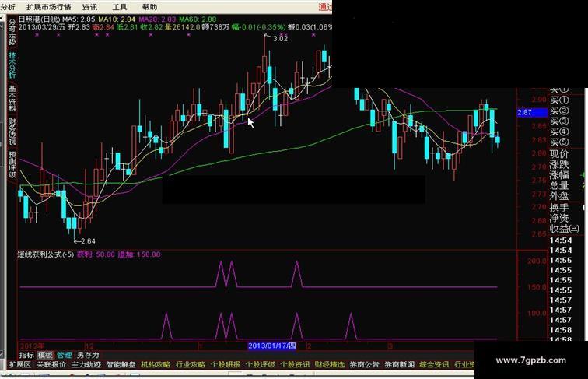Open the 扩展市场行情 menu
The image size is (588, 379).
coord(49,7)
